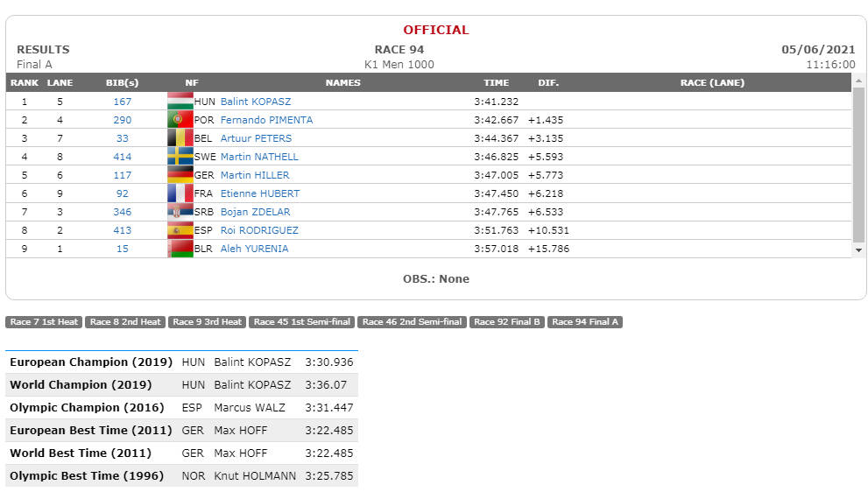
Task: Open Race 7 1st Heat tab
Action: [x=45, y=322]
